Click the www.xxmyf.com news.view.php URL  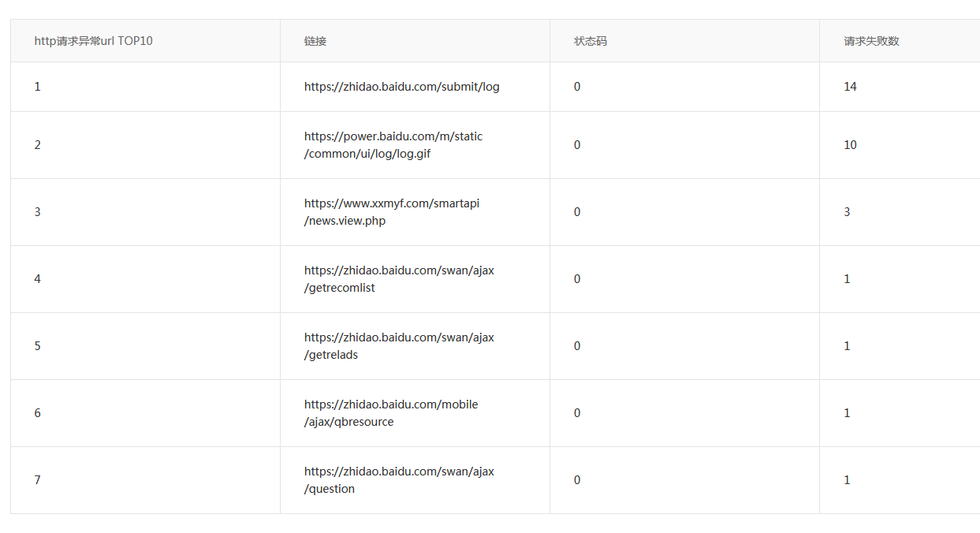click(392, 212)
